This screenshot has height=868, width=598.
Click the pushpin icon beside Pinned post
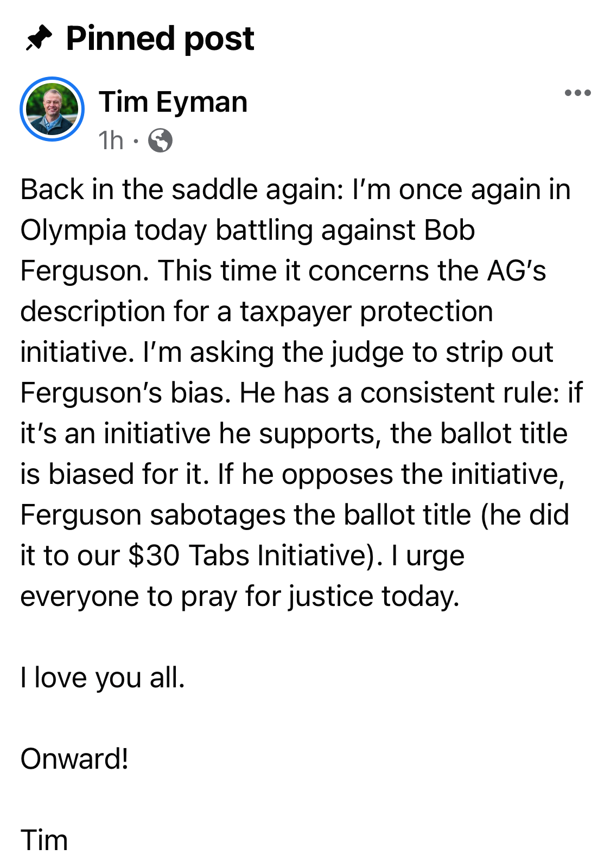tap(39, 38)
